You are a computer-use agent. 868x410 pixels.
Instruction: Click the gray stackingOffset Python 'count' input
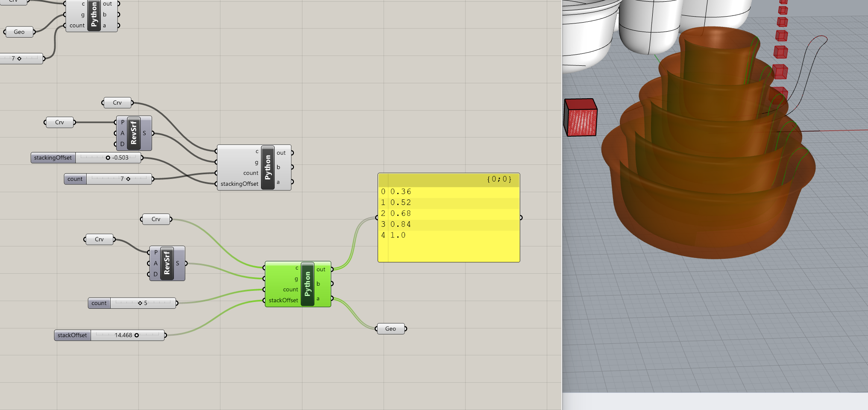[x=251, y=173]
